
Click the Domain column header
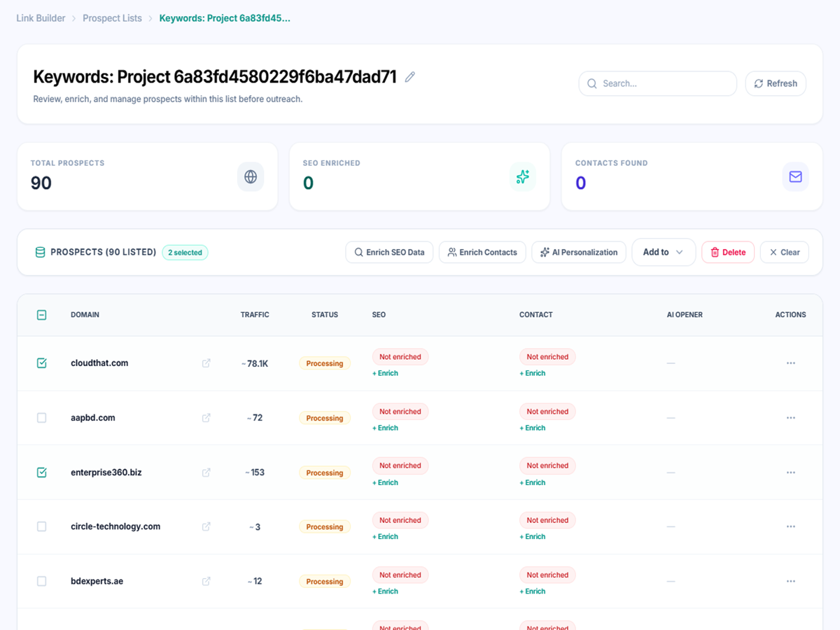[x=85, y=315]
